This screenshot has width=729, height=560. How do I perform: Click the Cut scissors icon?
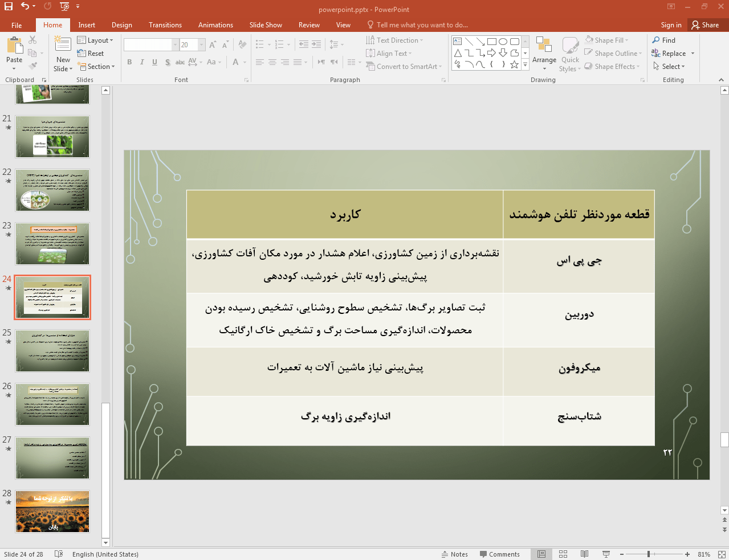tap(32, 40)
